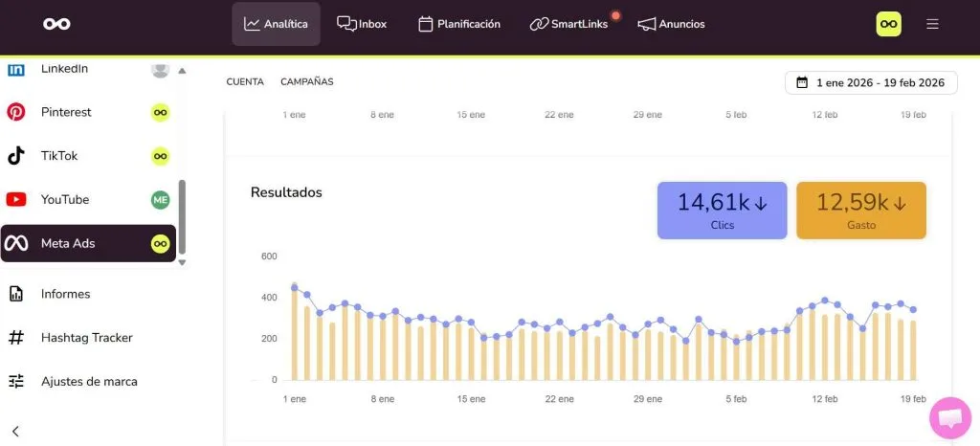Click the LinkedIn logo icon
Screen dimensions: 980x446
pos(15,69)
